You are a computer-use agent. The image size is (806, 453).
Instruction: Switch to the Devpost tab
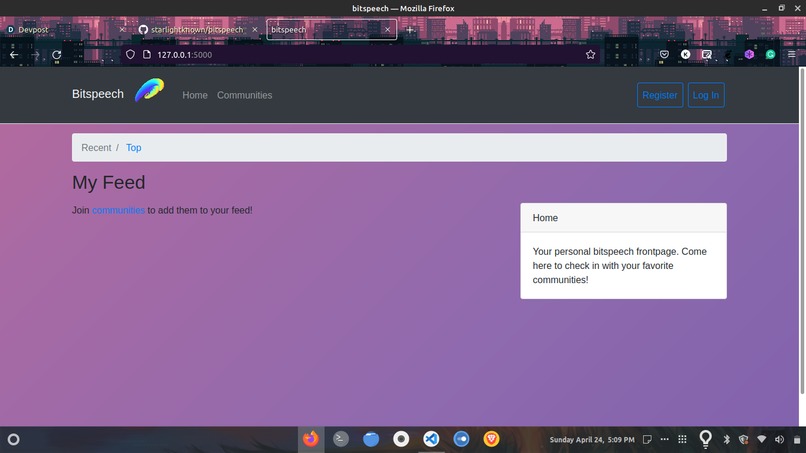[x=65, y=30]
